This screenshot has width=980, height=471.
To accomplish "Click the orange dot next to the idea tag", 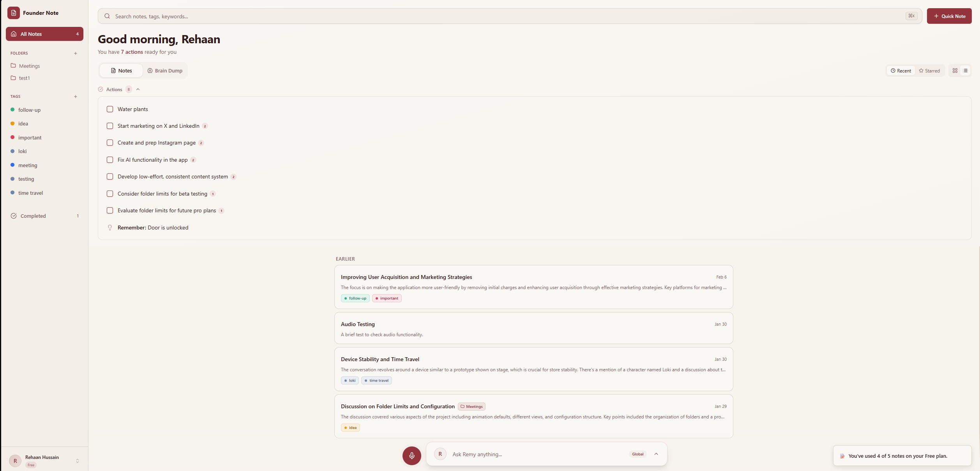I will click(13, 123).
